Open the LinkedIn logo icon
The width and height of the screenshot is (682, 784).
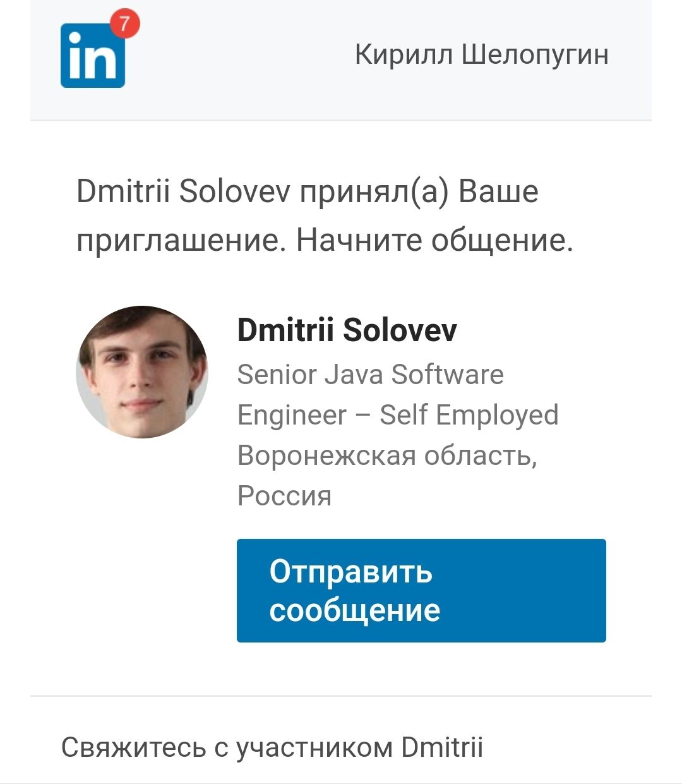(x=93, y=55)
